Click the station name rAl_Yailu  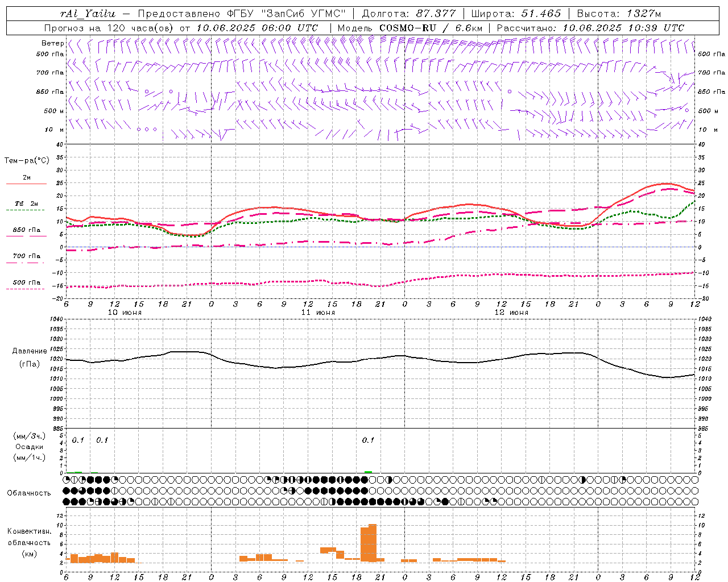point(88,14)
